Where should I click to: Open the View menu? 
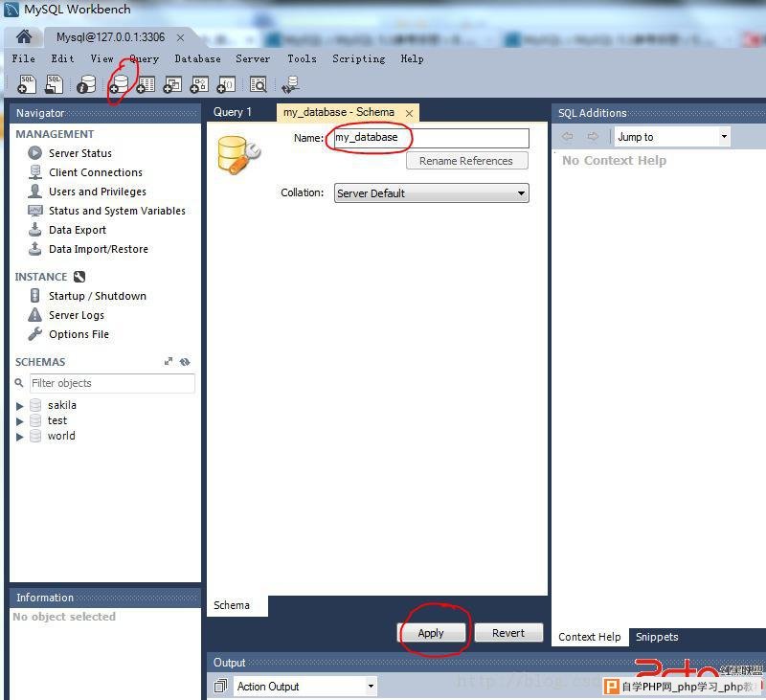[101, 58]
